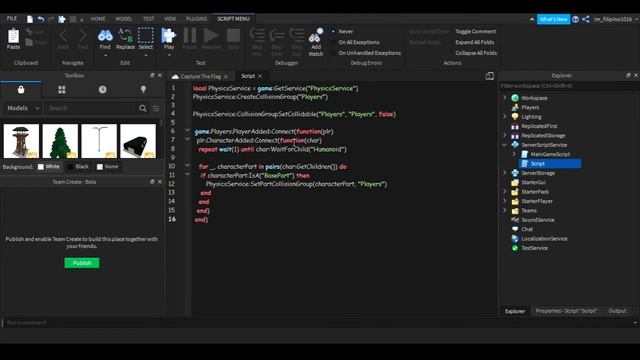Close the Capture The Flag tab
Screen dimensions: 640x360
[226, 76]
